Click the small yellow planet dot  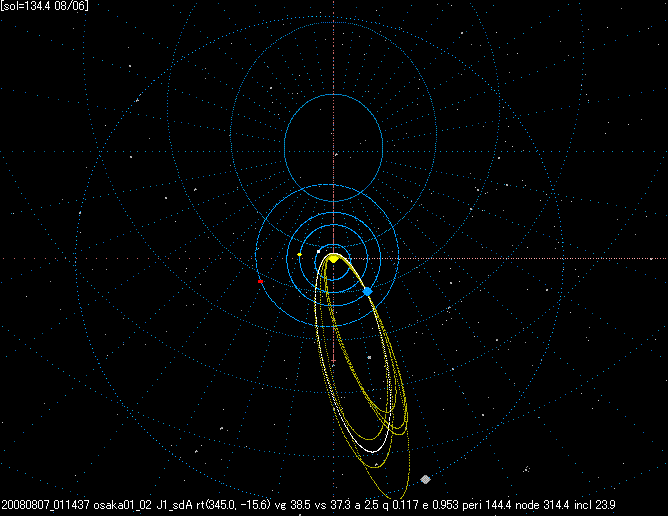pos(299,255)
